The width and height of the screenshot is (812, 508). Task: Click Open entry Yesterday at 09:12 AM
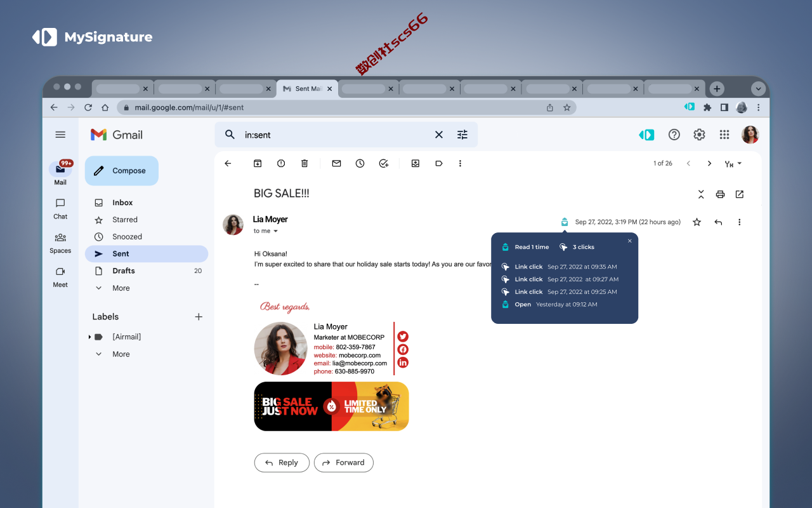549,304
